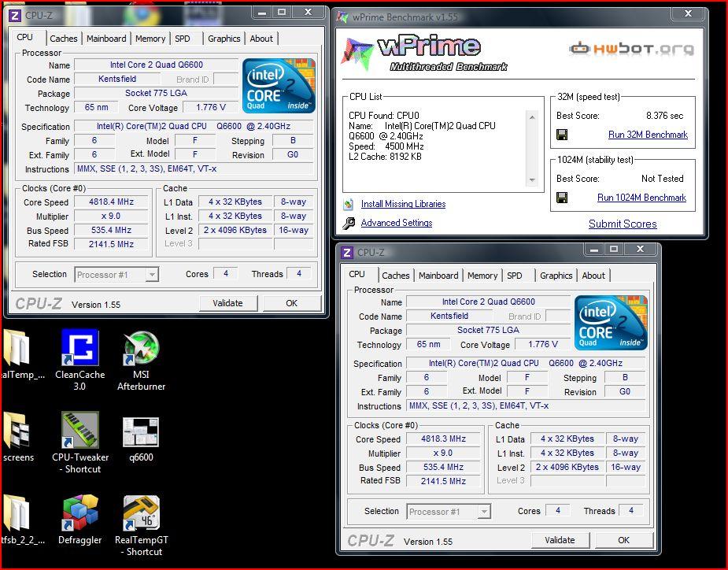This screenshot has width=728, height=570.
Task: Click Validate button in lower CPU-Z
Action: (560, 540)
